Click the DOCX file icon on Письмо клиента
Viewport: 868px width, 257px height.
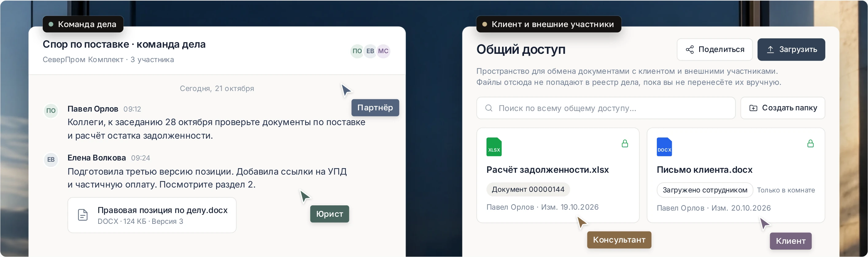coord(664,147)
